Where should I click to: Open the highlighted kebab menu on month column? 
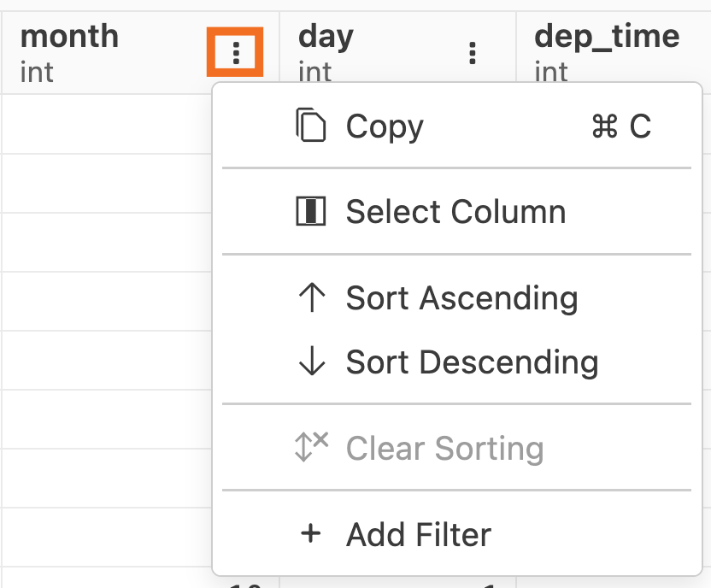237,51
